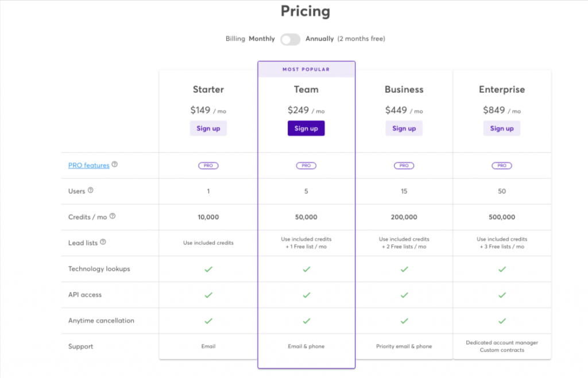Open the PRO features link

[88, 165]
